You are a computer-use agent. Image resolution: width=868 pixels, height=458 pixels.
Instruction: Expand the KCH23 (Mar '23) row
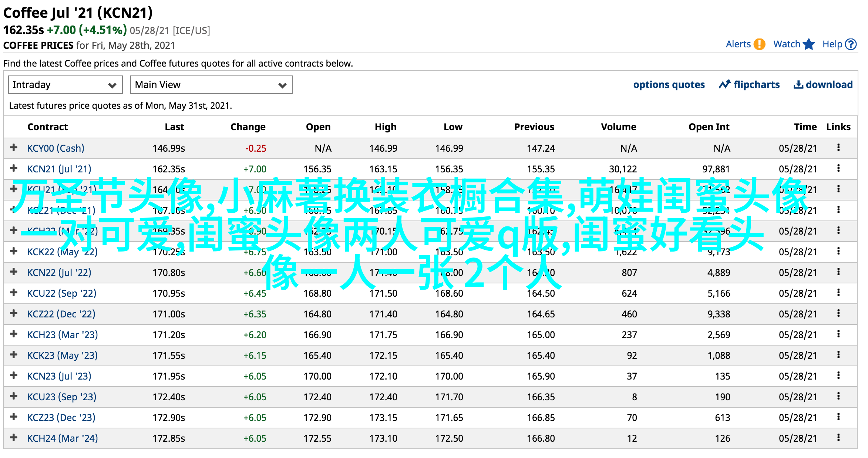(x=14, y=334)
